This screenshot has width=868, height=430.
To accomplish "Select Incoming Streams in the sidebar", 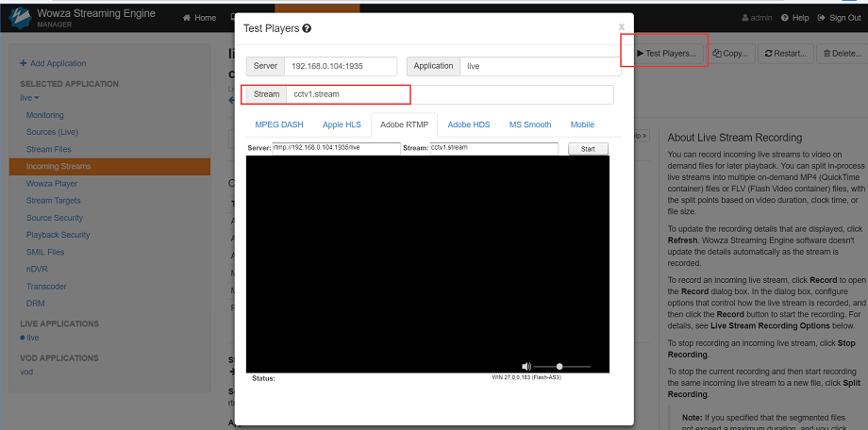I will pyautogui.click(x=109, y=167).
